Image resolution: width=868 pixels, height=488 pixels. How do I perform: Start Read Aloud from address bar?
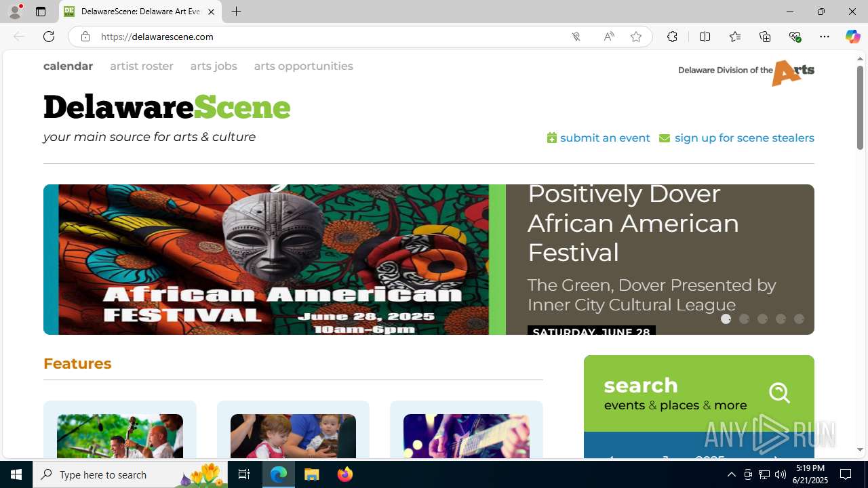[608, 37]
